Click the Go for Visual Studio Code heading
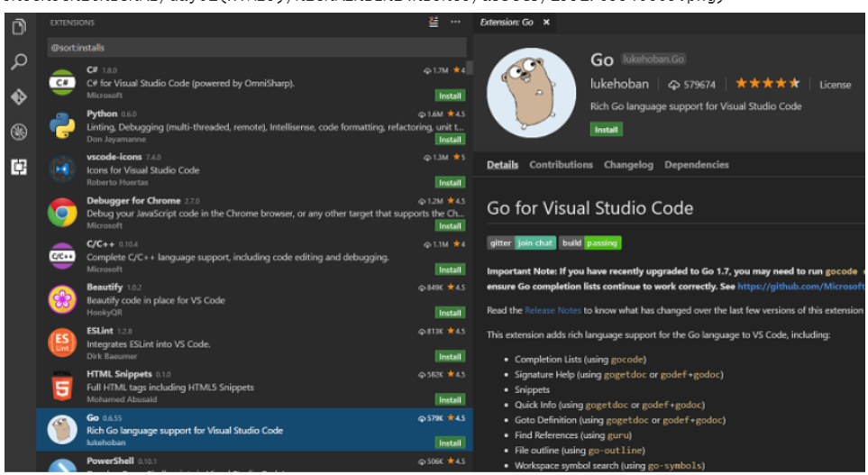This screenshot has width=868, height=475. 589,208
